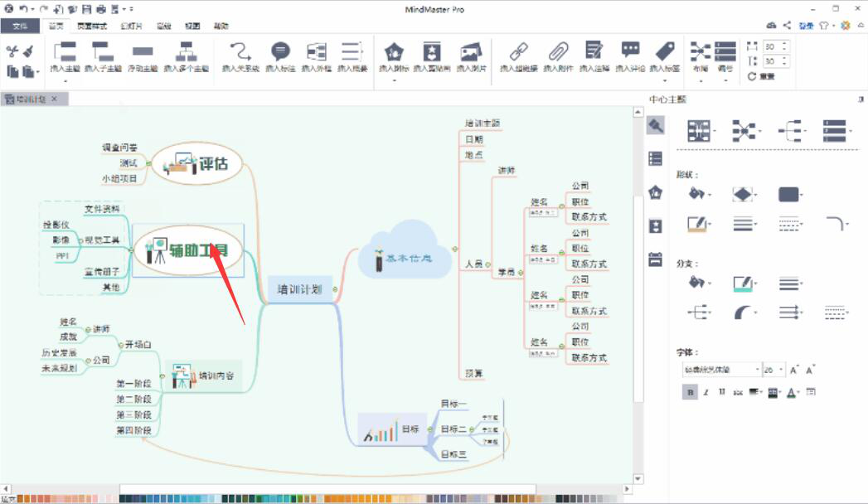Collapse the 培训计划 central node branches
868x504 pixels.
click(335, 289)
